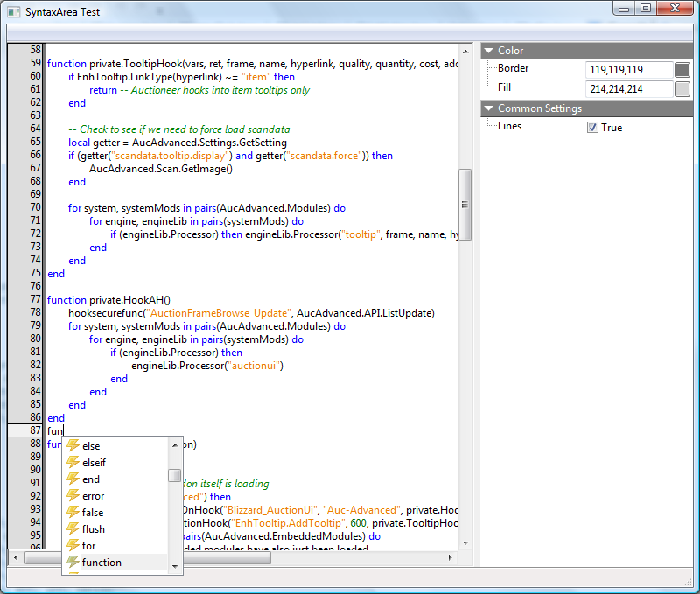Maximize the SyntaxArea Test window
Image resolution: width=700 pixels, height=594 pixels.
(646, 9)
